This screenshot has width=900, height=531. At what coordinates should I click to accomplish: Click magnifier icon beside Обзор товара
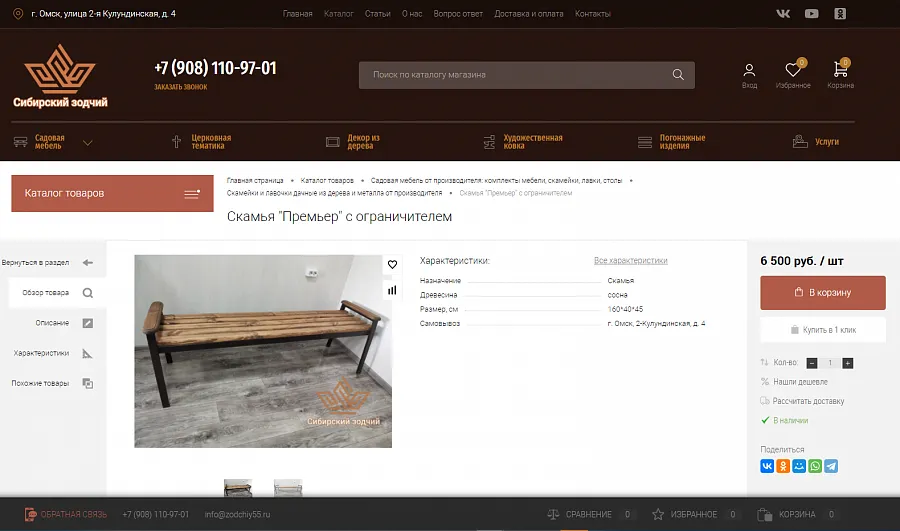coord(87,293)
